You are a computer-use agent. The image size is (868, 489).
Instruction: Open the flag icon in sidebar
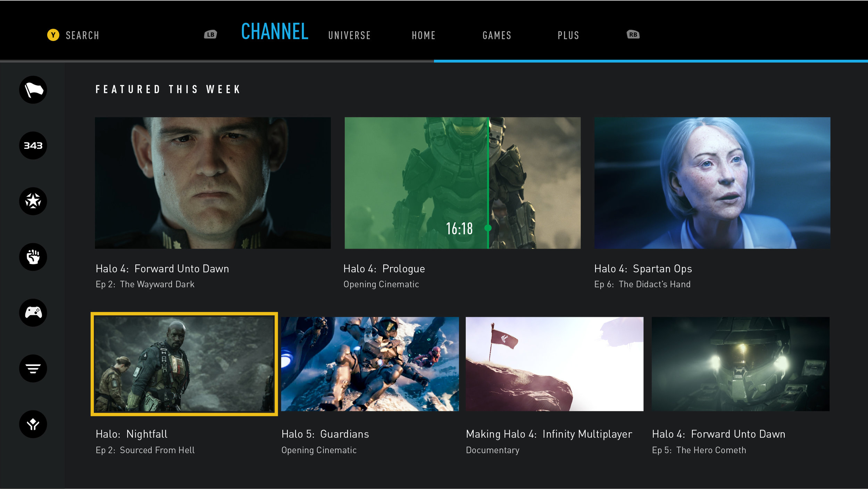[33, 90]
